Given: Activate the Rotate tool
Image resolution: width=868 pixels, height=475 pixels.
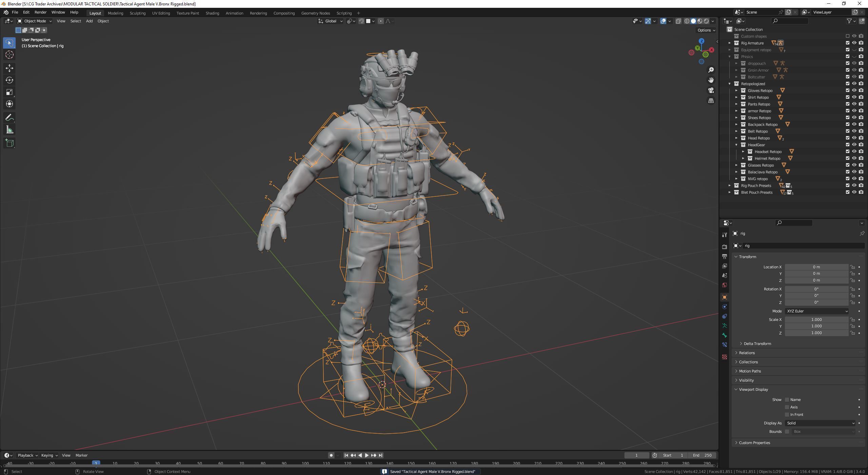Looking at the screenshot, I should (9, 80).
